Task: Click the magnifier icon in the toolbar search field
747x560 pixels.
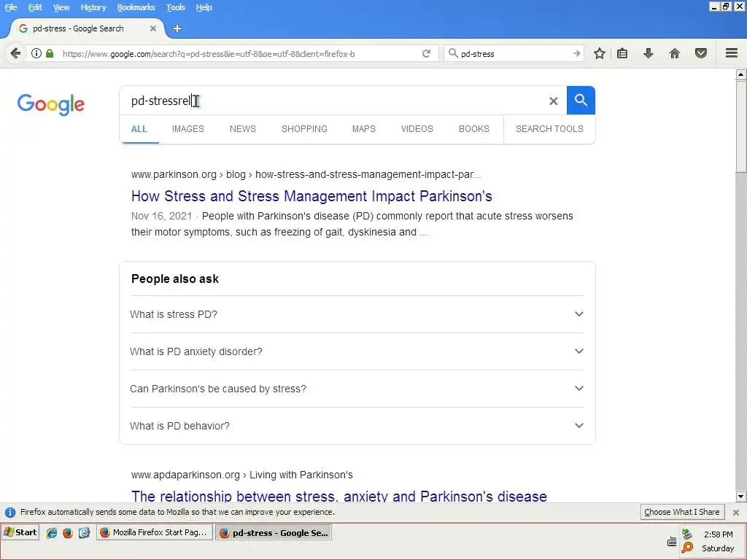Action: point(453,53)
